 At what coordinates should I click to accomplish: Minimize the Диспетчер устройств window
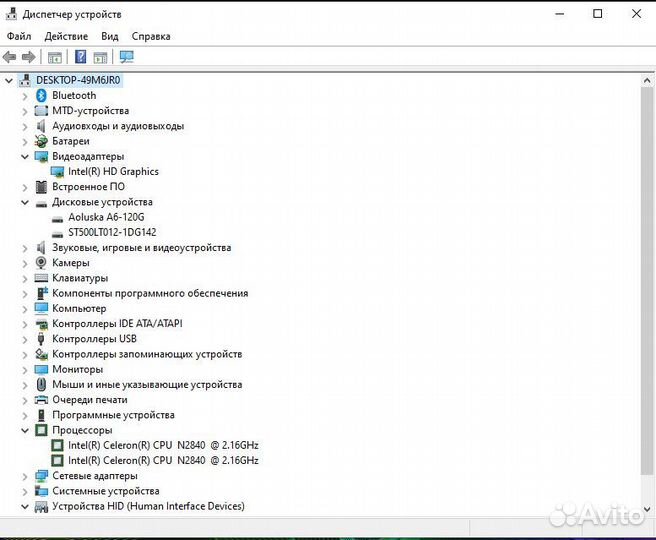(559, 14)
